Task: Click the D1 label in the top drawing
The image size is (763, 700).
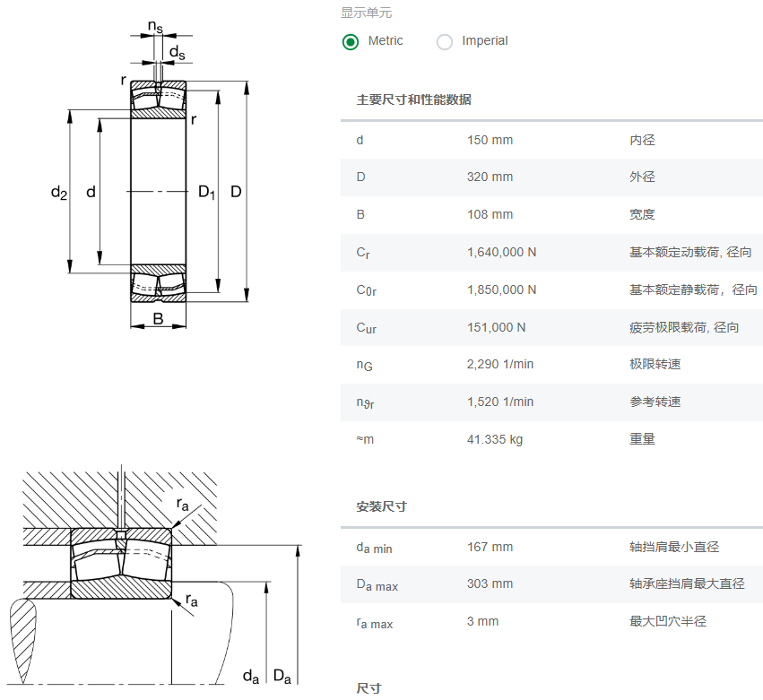Action: 206,192
